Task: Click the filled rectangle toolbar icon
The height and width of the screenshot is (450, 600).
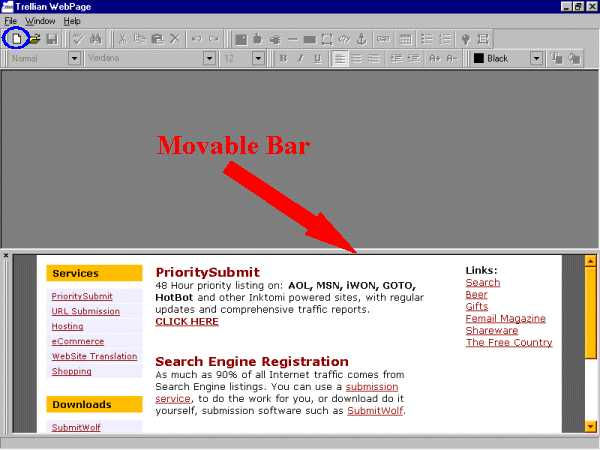Action: click(309, 39)
